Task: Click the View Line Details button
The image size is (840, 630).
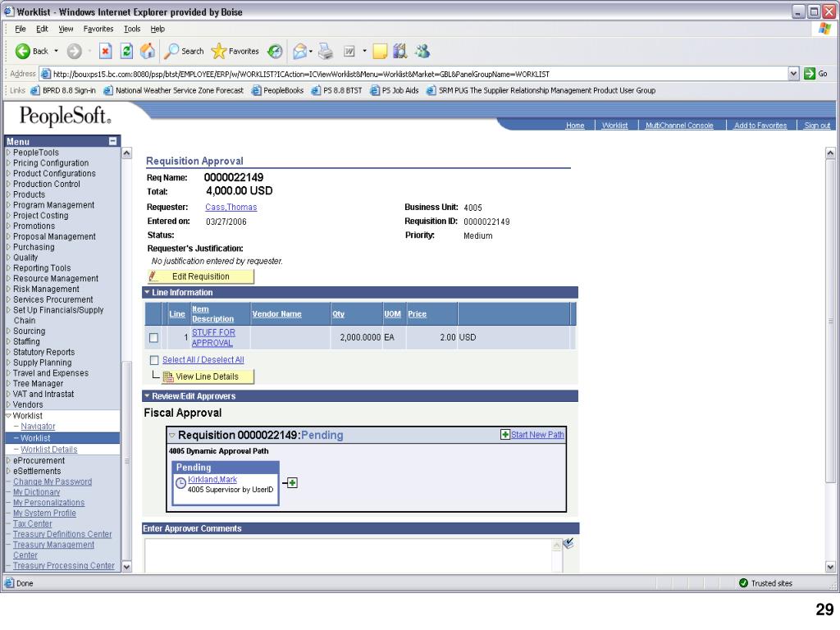Action: (208, 377)
